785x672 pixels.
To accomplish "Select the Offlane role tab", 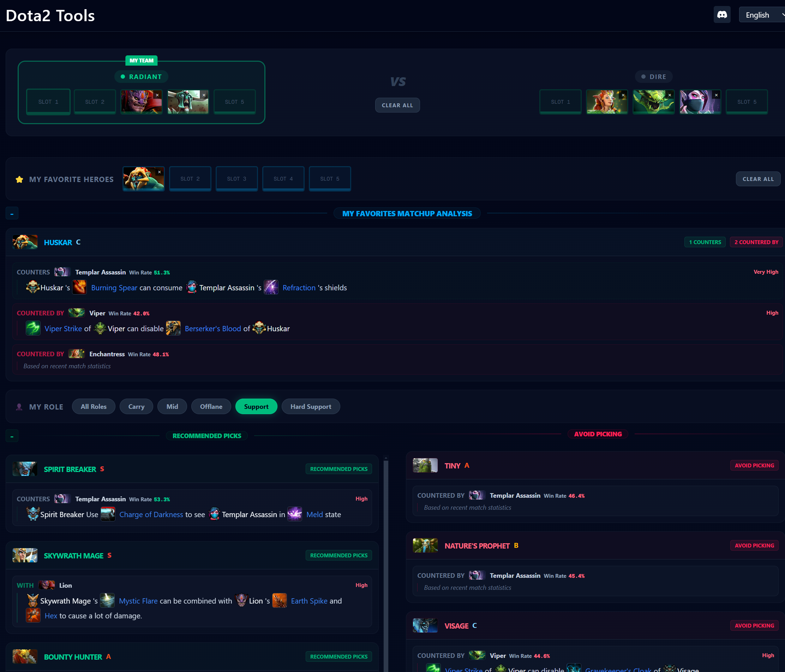I will (211, 406).
